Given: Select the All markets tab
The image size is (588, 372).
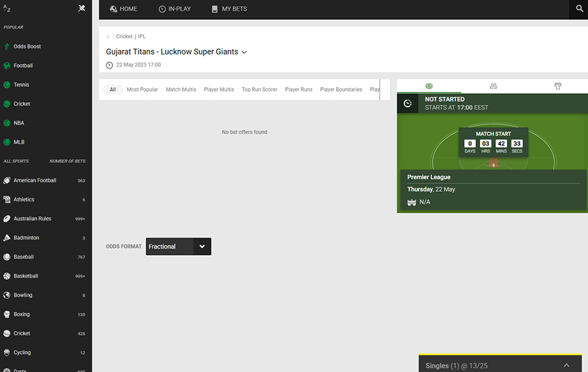Looking at the screenshot, I should [x=112, y=89].
